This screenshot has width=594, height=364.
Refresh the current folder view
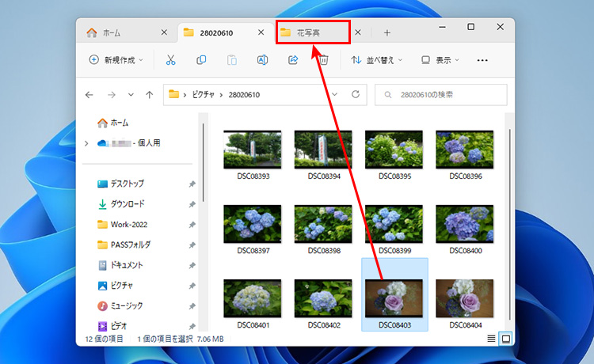pos(356,95)
